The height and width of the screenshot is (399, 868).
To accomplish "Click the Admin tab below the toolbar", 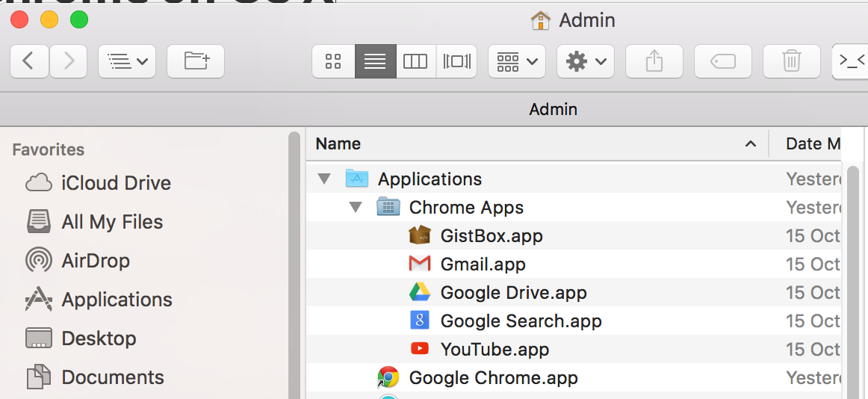I will [x=553, y=109].
